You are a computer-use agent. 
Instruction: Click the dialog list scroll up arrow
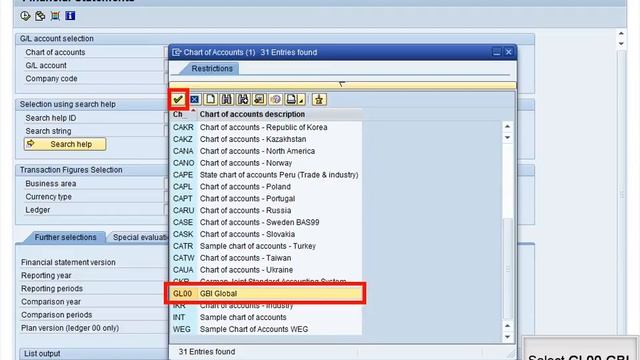tap(507, 127)
